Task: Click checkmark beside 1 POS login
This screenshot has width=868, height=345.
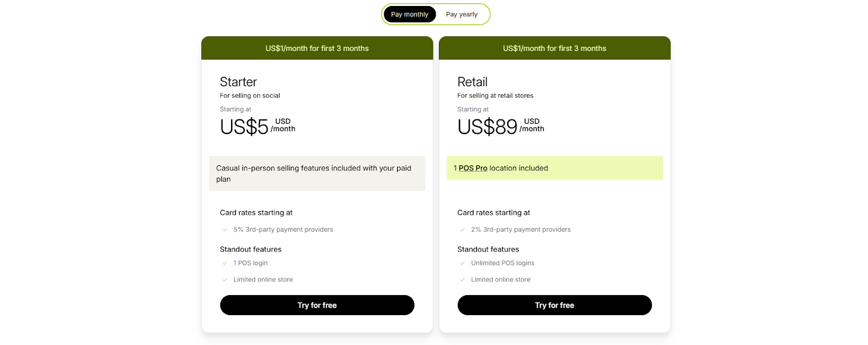Action: (225, 263)
